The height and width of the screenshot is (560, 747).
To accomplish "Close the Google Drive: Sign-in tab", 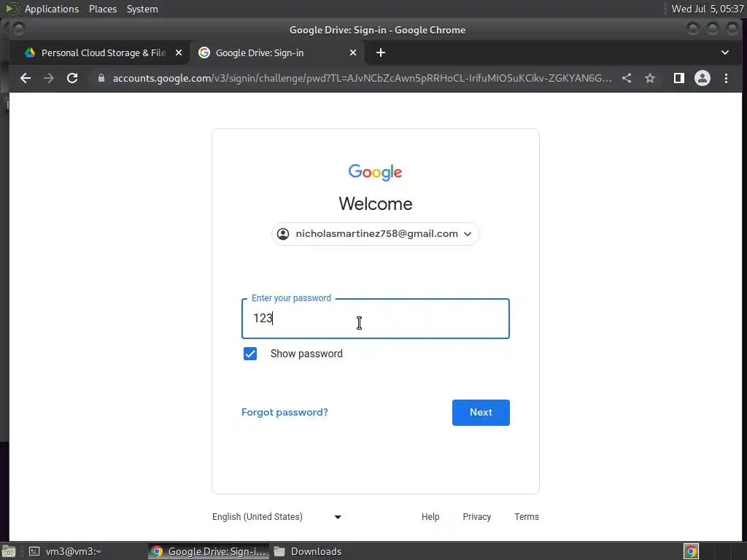I will click(353, 52).
